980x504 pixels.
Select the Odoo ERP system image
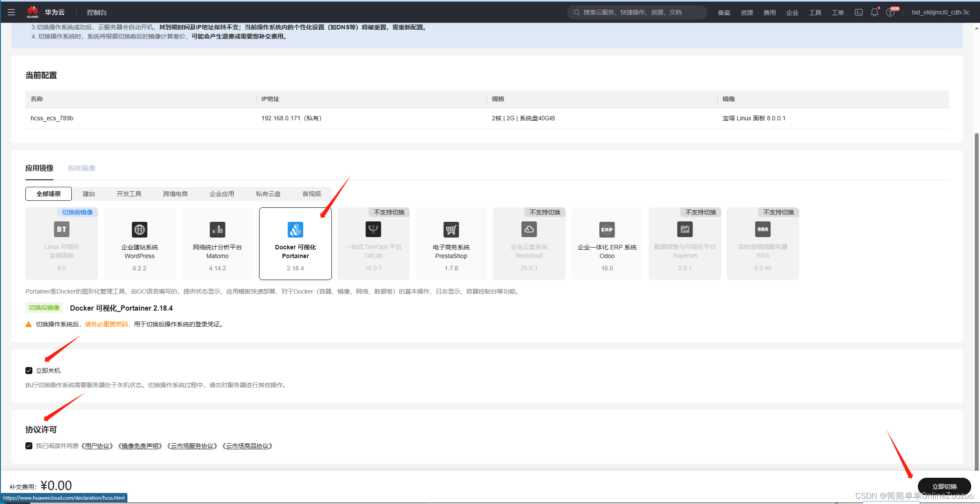607,244
